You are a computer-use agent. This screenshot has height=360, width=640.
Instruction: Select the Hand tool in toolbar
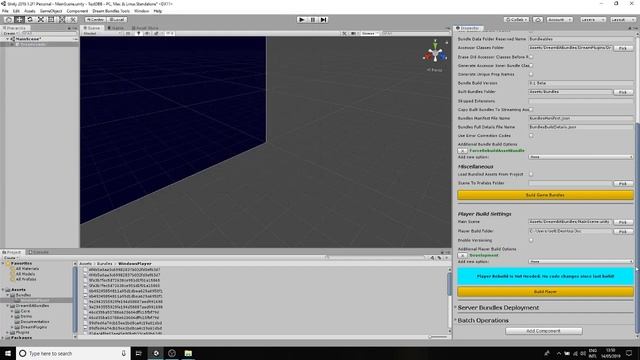9,20
